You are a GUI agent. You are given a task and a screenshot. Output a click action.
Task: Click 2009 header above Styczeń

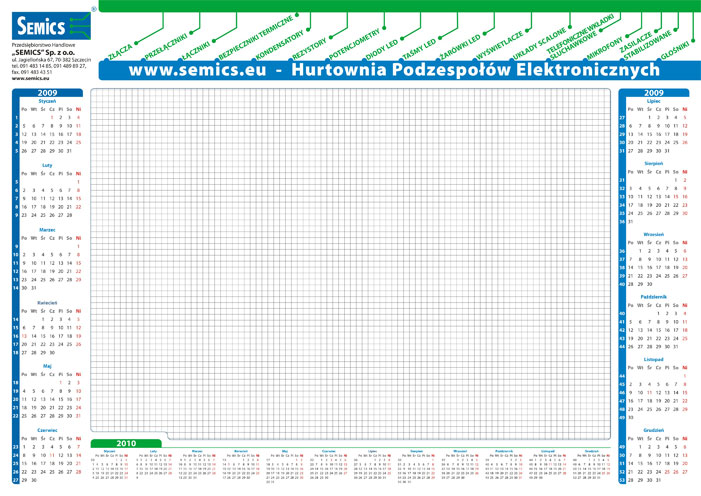pyautogui.click(x=47, y=93)
